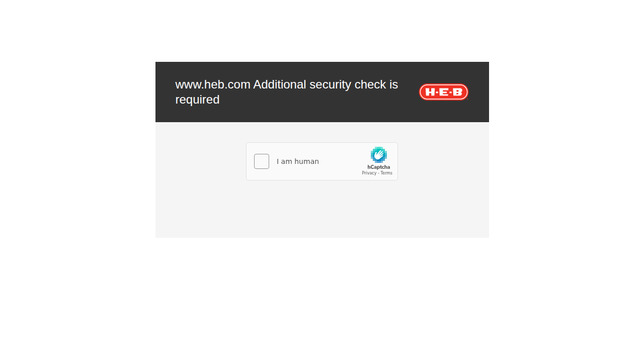
Task: Click the hCaptcha hand logo icon
Action: [x=379, y=155]
